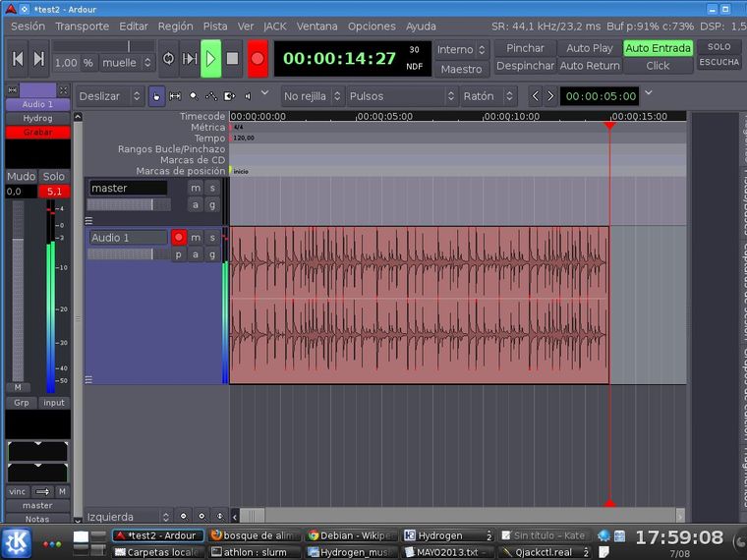Select the range selection tool
The image size is (747, 560).
[x=175, y=96]
